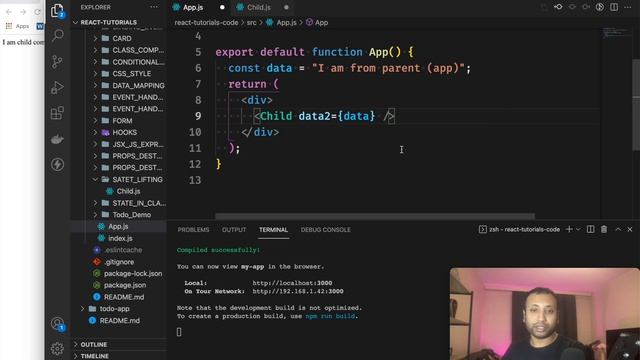The width and height of the screenshot is (640, 360).
Task: Click the editor vertical scrollbar
Action: click(x=636, y=105)
